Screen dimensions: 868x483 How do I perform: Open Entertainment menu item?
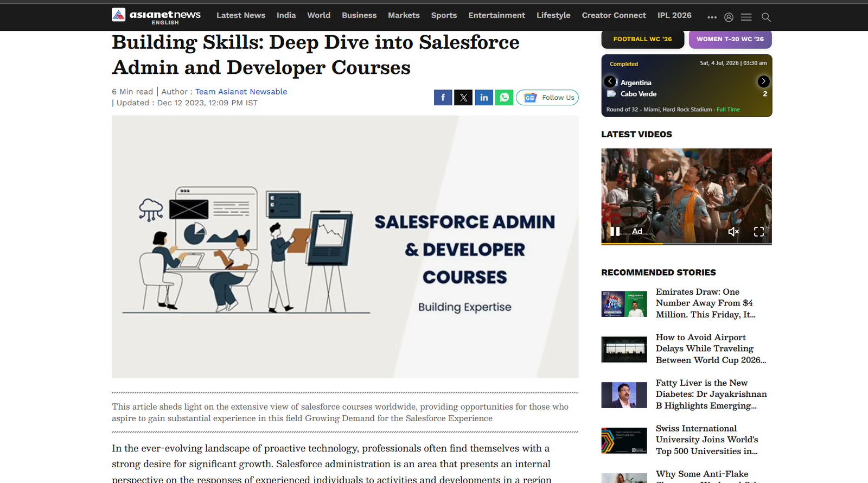[x=496, y=15]
